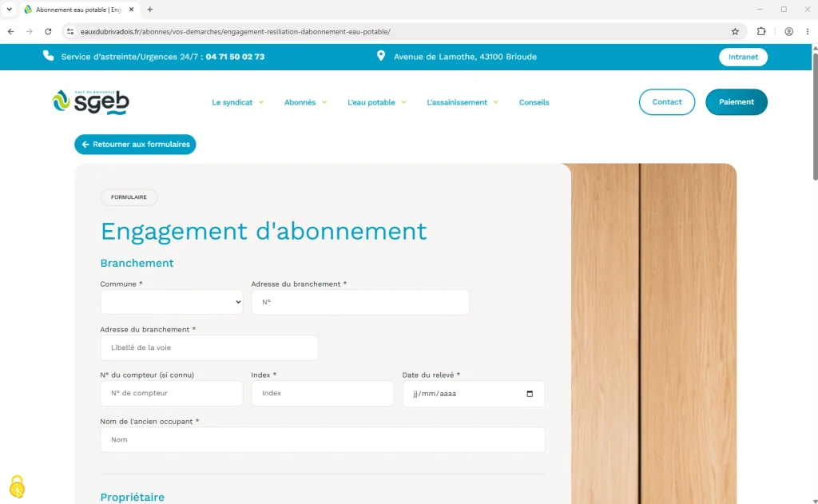The image size is (818, 504).
Task: Open the tab search dropdown arrow
Action: point(9,10)
